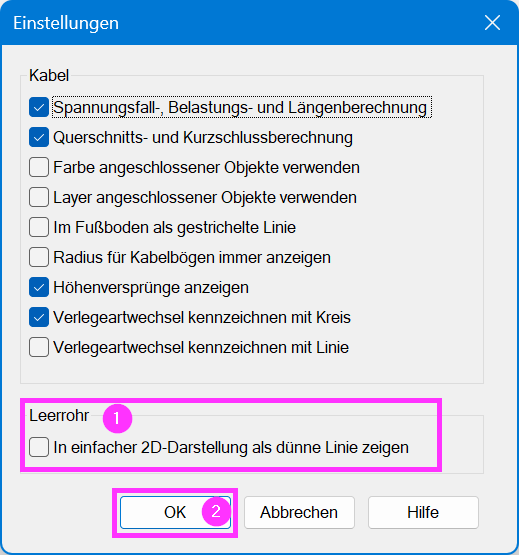
Task: Enable Leerrohr dünne Linie 2D-Darstellung checkbox
Action: coord(39,447)
